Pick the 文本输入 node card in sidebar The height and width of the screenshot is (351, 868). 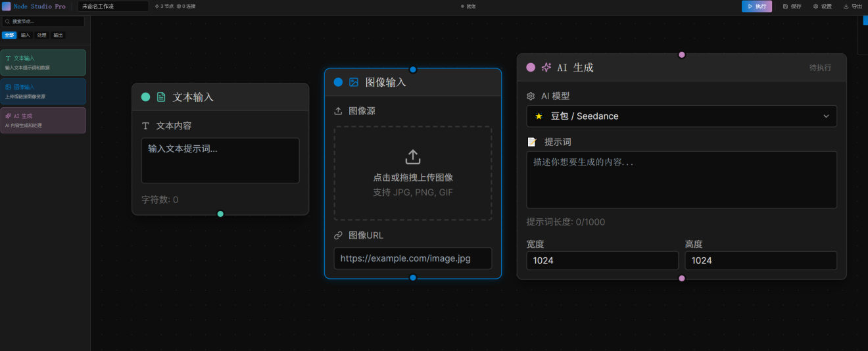click(x=43, y=62)
